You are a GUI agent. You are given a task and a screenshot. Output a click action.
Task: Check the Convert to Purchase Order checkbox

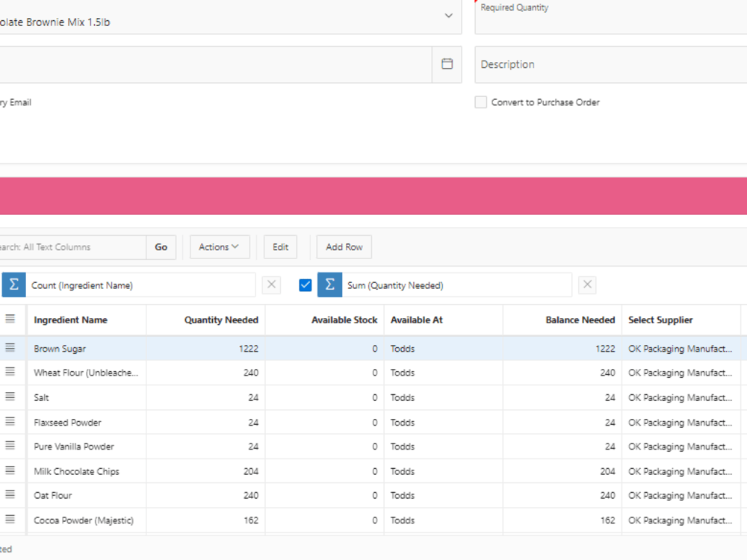(x=481, y=102)
